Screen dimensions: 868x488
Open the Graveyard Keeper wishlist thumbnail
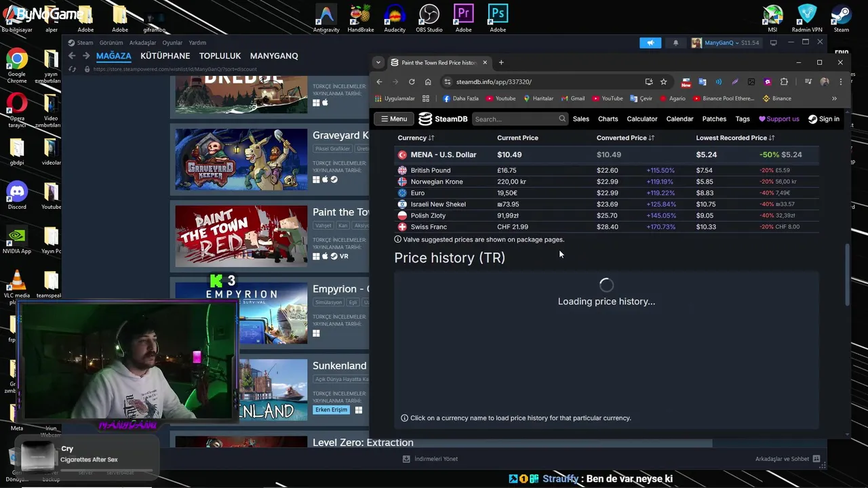(241, 159)
